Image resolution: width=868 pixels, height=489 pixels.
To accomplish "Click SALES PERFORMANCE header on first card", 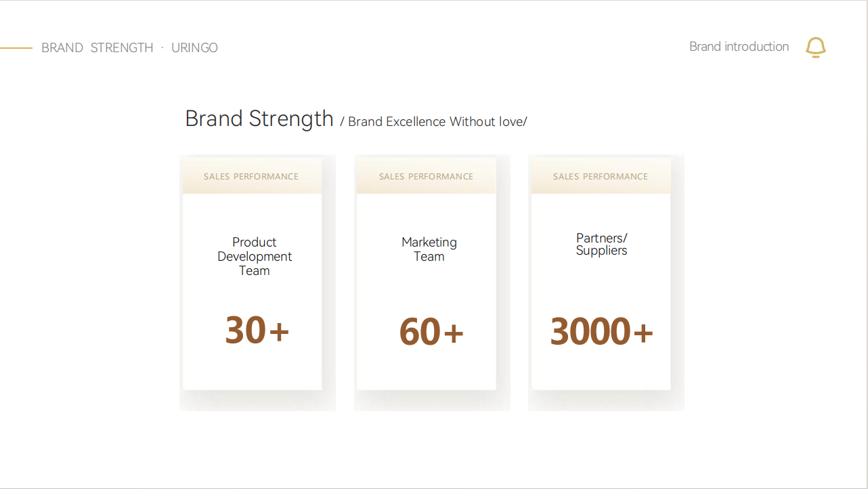I will [251, 177].
